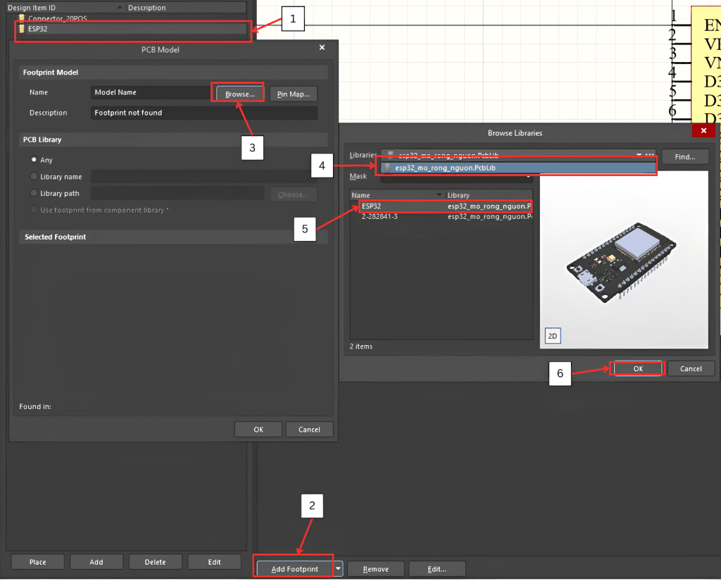The height and width of the screenshot is (588, 721).
Task: Close the PCB Model dialog
Action: point(322,47)
